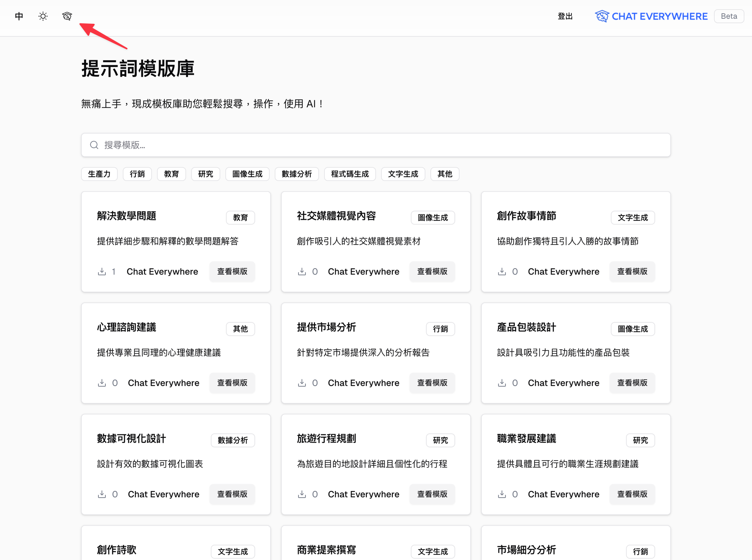Toggle light/dark theme sun icon
752x560 pixels.
click(43, 16)
